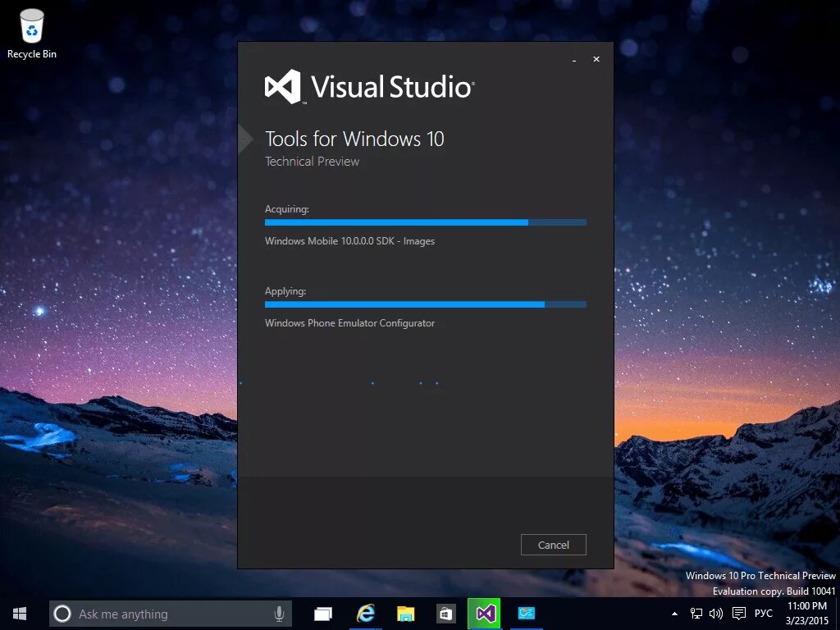The height and width of the screenshot is (630, 840).
Task: Select the 'Acquiring:' label
Action: tap(287, 209)
